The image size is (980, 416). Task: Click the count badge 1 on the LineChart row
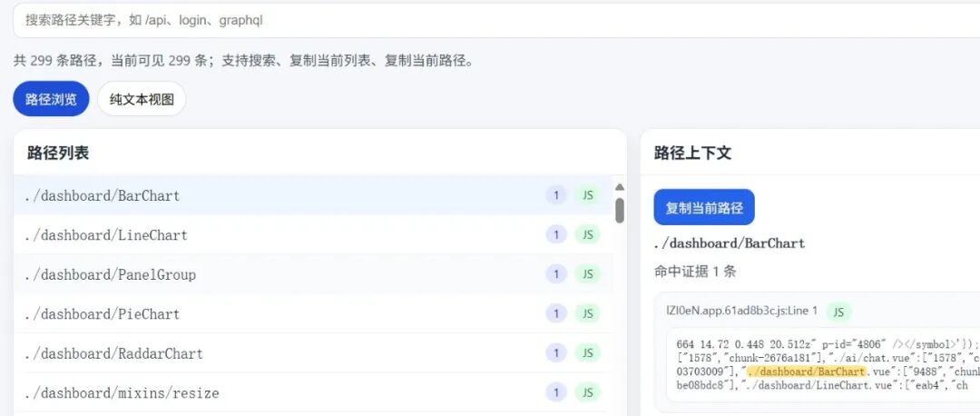click(x=555, y=234)
